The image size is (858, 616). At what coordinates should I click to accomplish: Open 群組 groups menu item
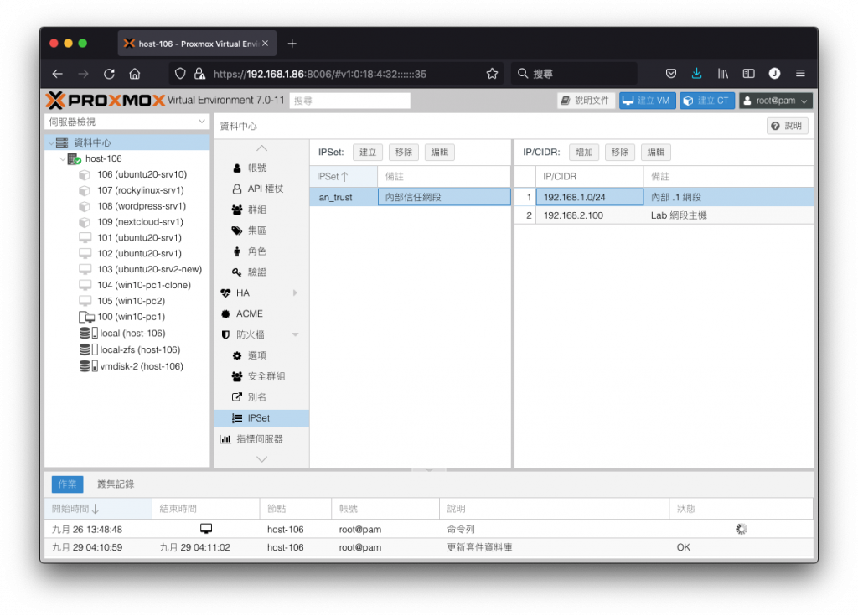(x=256, y=210)
